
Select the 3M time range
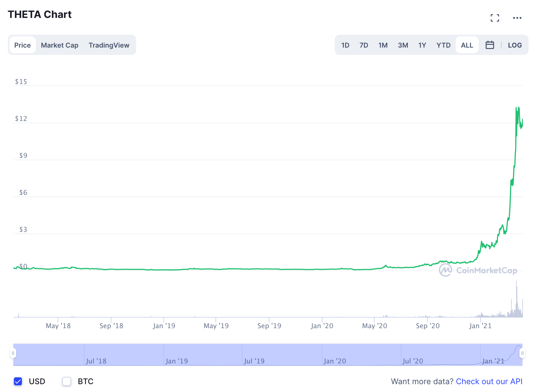(403, 45)
